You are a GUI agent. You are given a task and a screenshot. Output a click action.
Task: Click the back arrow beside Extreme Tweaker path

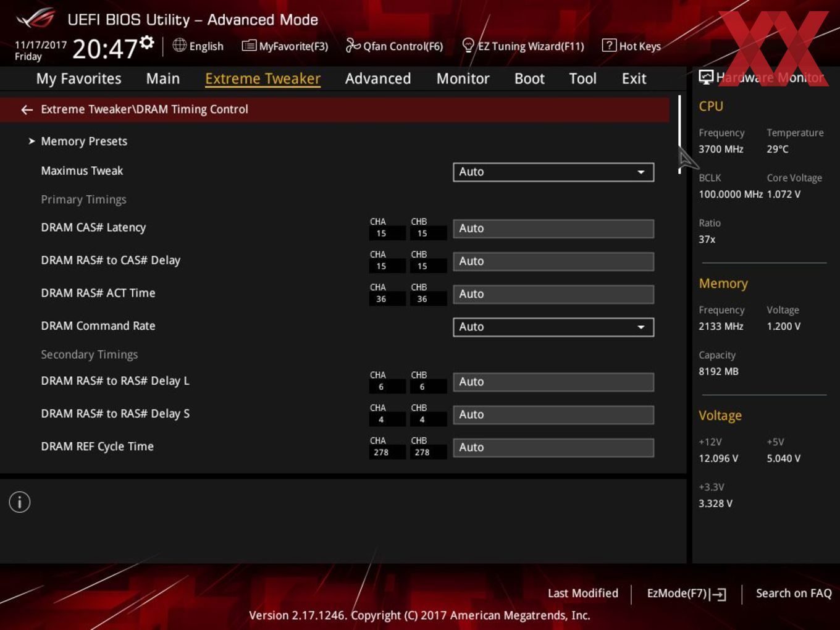click(27, 109)
